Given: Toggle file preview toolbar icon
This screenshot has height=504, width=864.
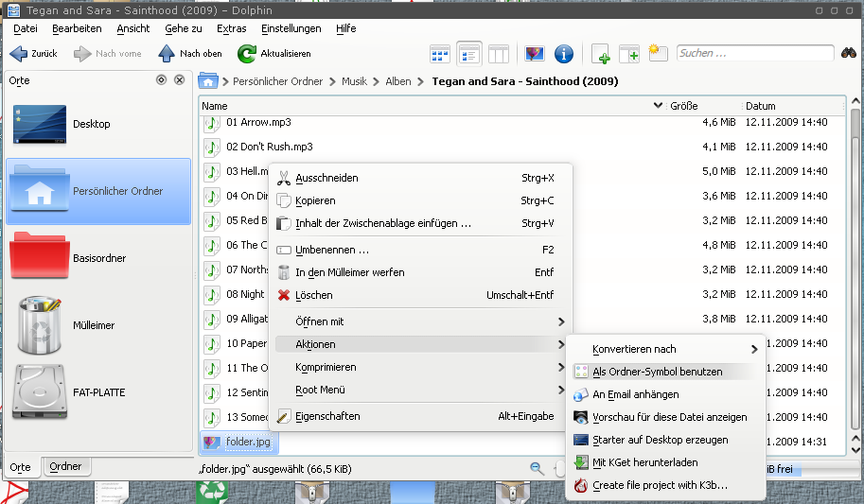Looking at the screenshot, I should (x=534, y=54).
